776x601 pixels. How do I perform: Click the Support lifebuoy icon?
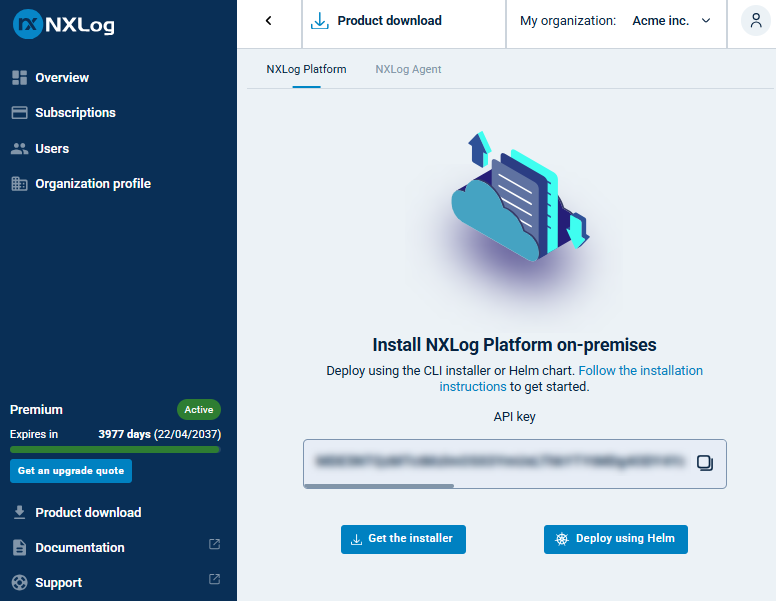tap(19, 583)
